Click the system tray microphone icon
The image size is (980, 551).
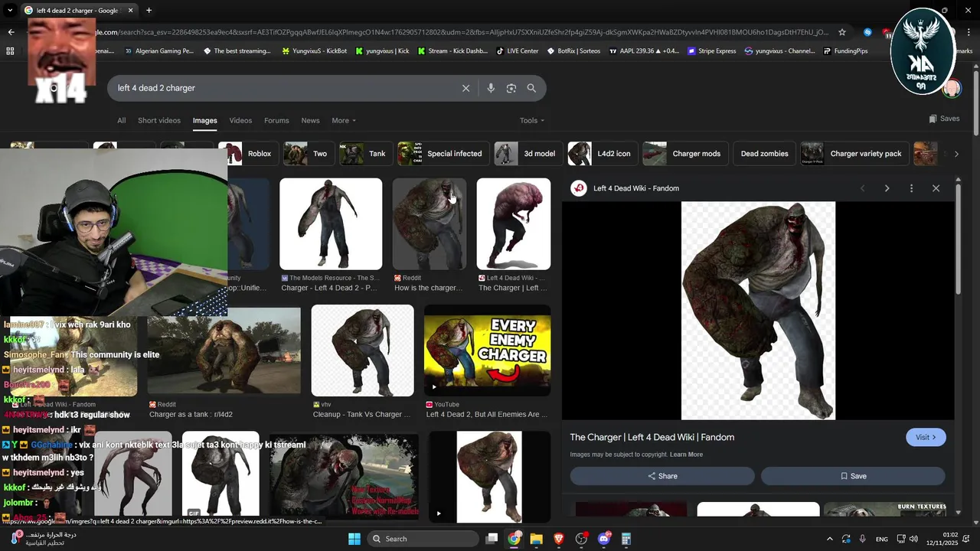coord(863,540)
